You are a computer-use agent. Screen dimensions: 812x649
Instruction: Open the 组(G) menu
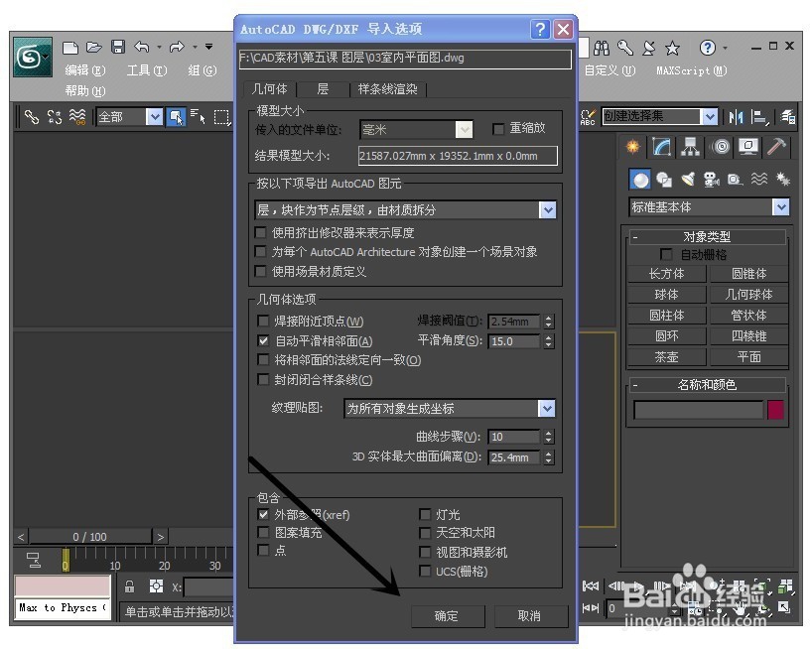click(x=202, y=70)
